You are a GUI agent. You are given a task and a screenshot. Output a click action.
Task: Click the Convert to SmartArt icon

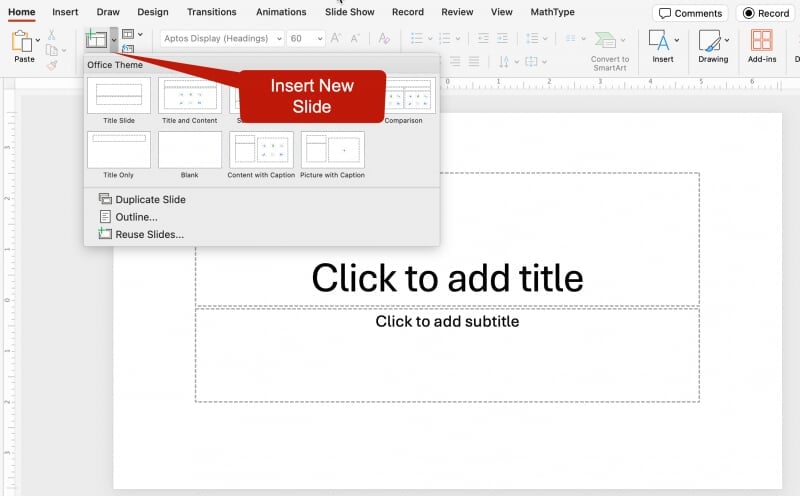click(x=605, y=40)
